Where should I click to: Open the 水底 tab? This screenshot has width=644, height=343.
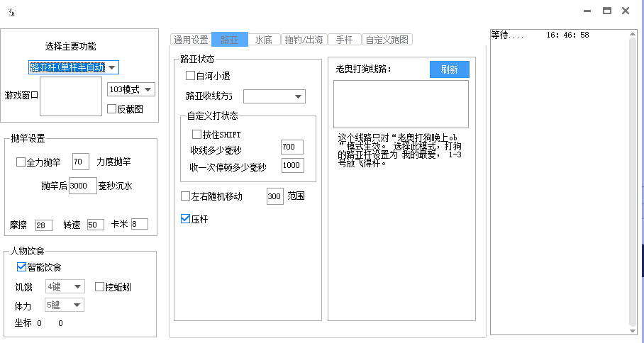click(x=263, y=40)
